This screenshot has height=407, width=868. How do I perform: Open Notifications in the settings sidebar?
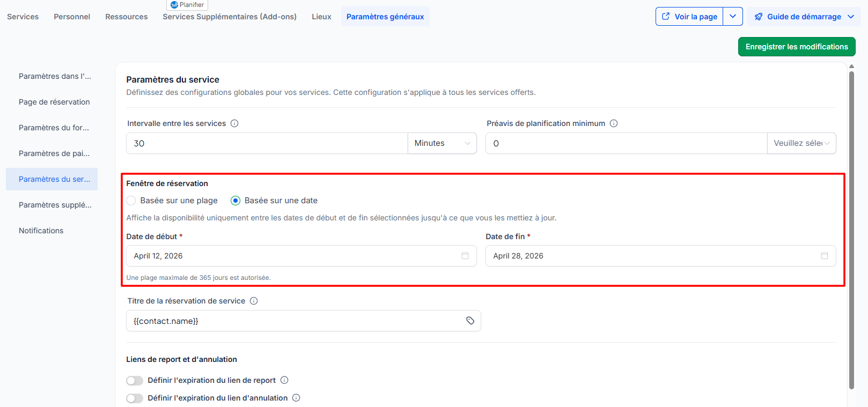41,231
